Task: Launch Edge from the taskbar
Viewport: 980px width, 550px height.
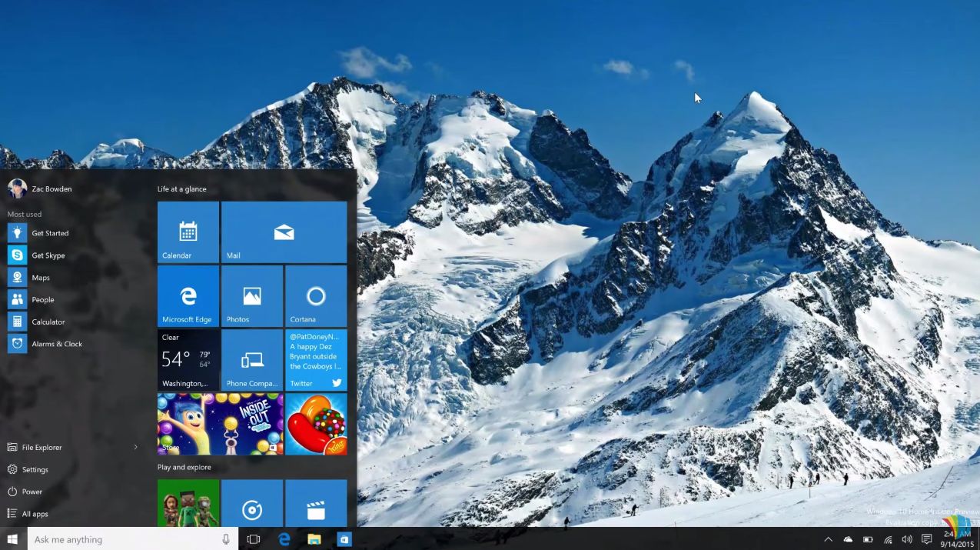Action: [284, 539]
